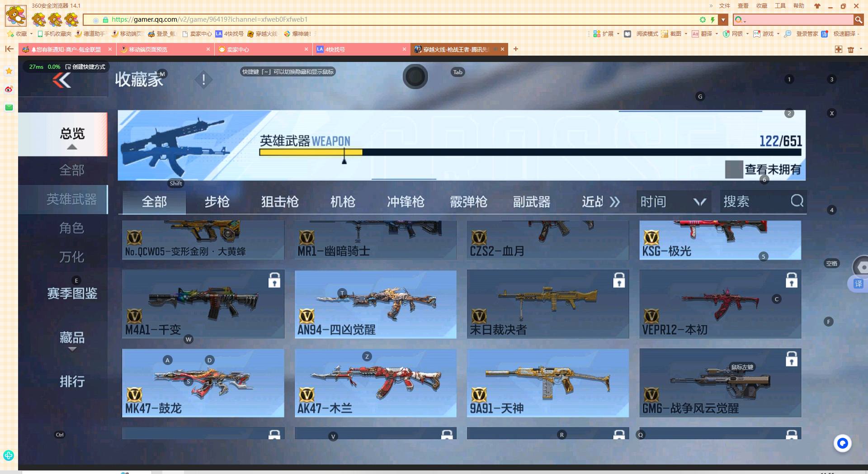Image resolution: width=868 pixels, height=474 pixels.
Task: Enable 阅读模式 reading mode
Action: 646,34
